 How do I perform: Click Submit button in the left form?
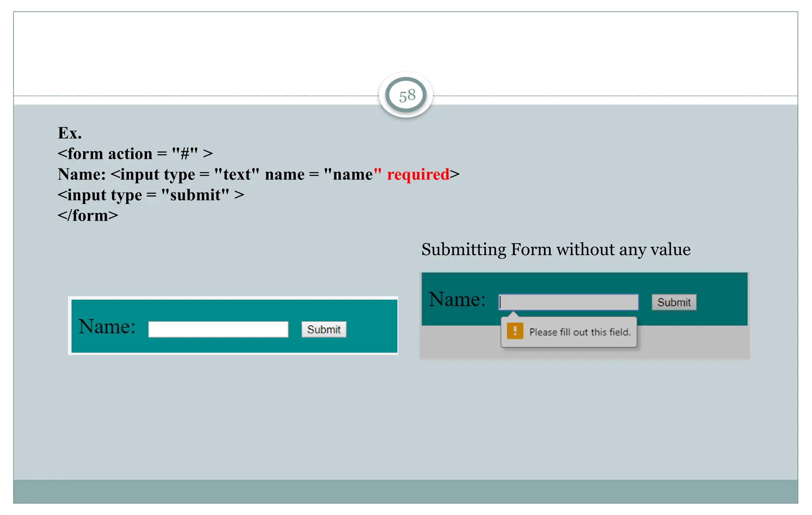point(324,329)
